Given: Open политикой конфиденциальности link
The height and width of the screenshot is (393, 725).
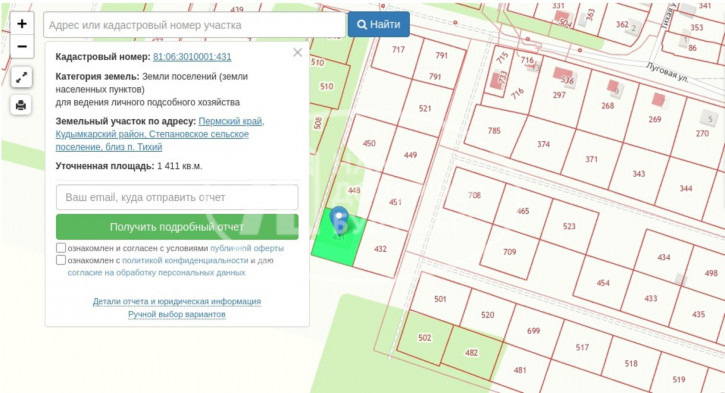Looking at the screenshot, I should coord(185,260).
